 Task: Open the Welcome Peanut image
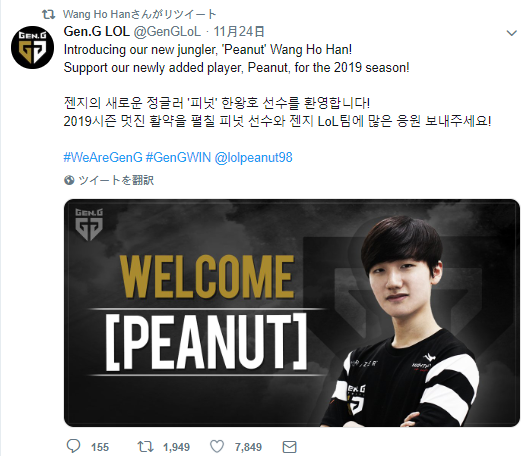click(292, 313)
